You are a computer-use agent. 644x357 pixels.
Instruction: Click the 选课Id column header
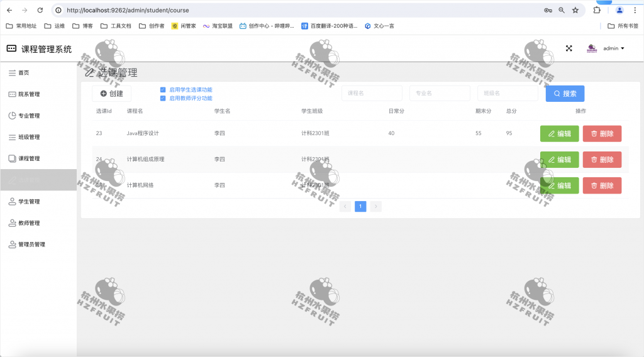[104, 111]
